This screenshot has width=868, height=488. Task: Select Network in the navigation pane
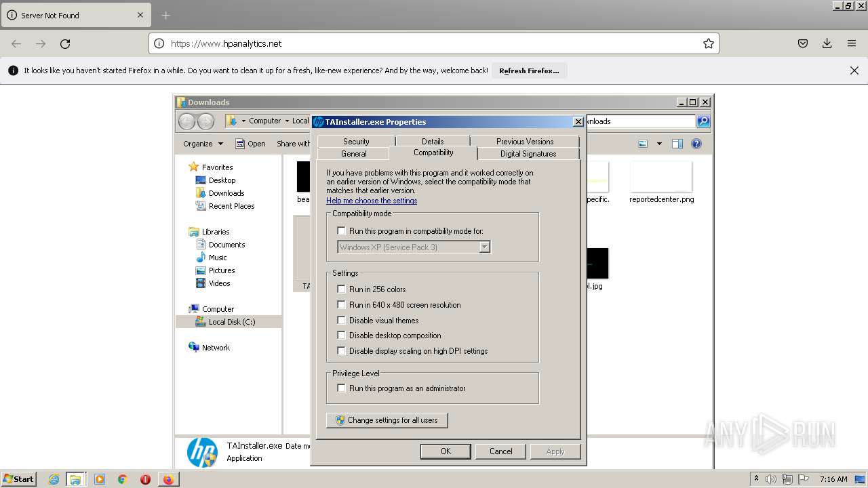(x=216, y=348)
